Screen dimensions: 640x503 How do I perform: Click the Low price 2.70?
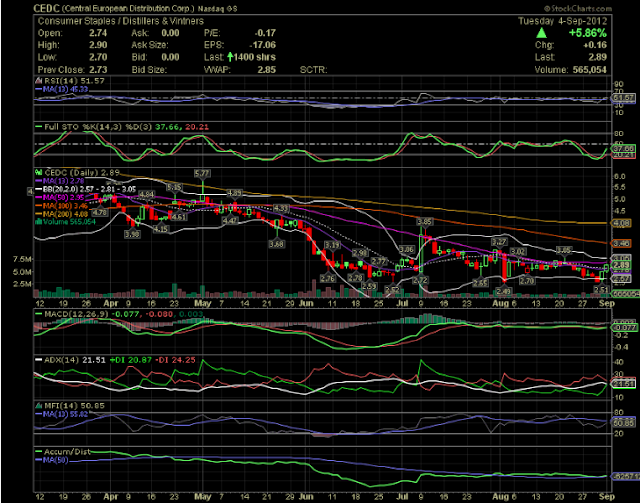tap(98, 57)
